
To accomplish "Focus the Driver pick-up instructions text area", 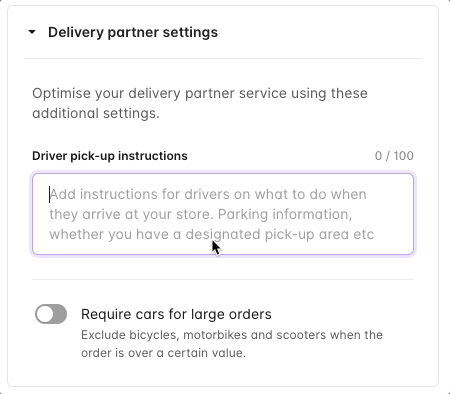I will [223, 214].
